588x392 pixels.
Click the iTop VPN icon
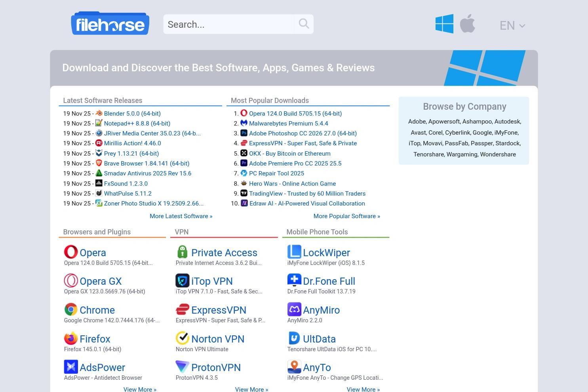(183, 280)
